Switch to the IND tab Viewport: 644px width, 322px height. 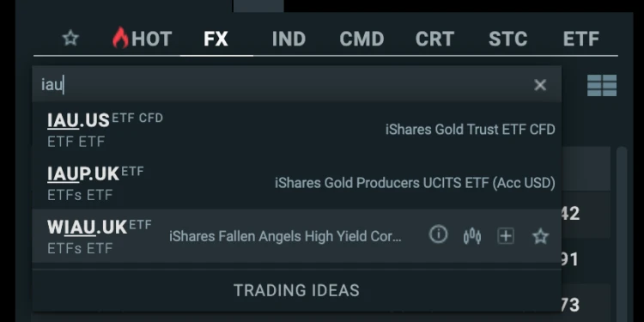click(289, 39)
